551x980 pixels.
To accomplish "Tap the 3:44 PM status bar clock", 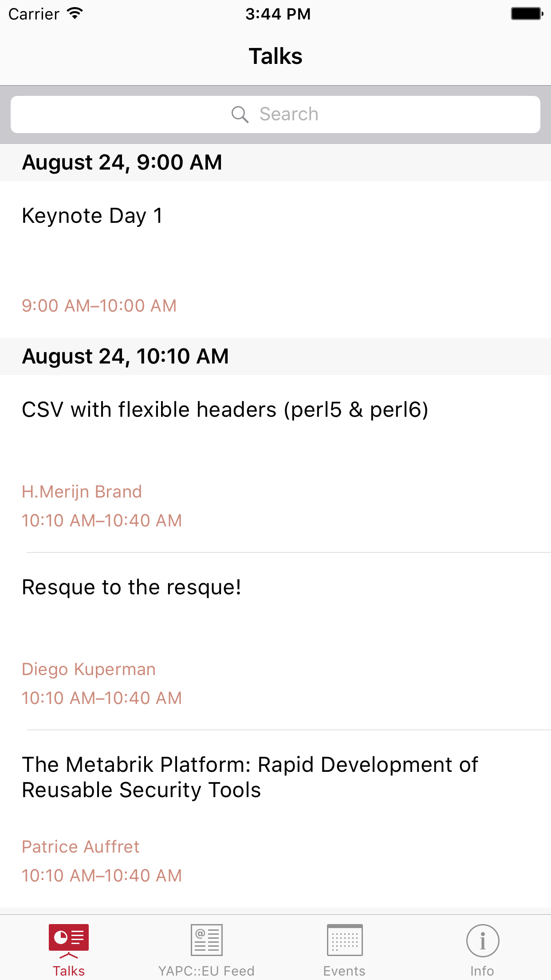I will (278, 14).
